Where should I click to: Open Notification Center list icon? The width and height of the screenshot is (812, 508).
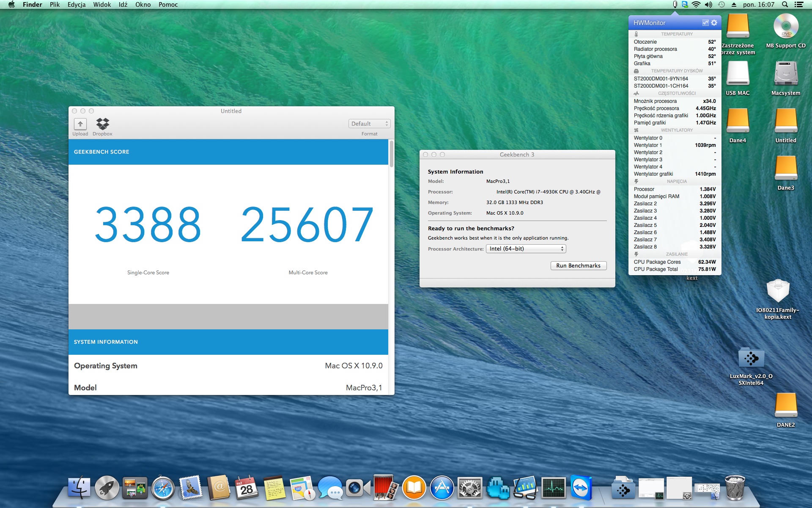[x=799, y=5]
